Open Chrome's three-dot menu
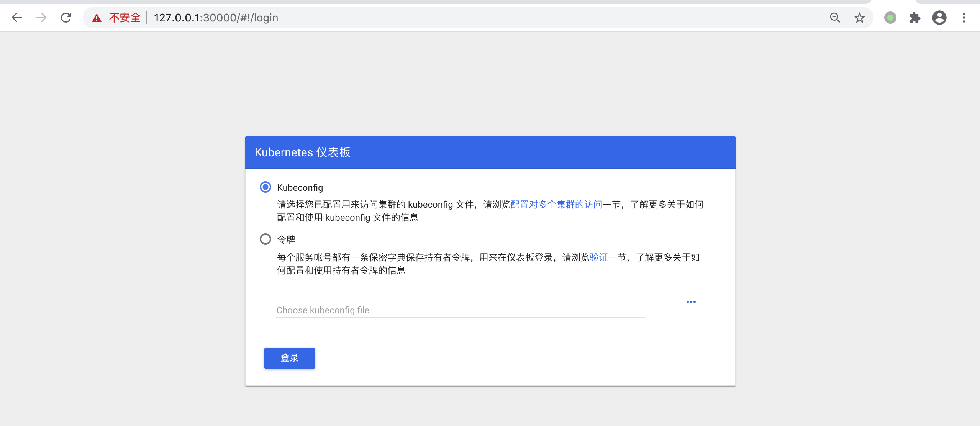Screen dimensions: 980x426 pyautogui.click(x=964, y=18)
